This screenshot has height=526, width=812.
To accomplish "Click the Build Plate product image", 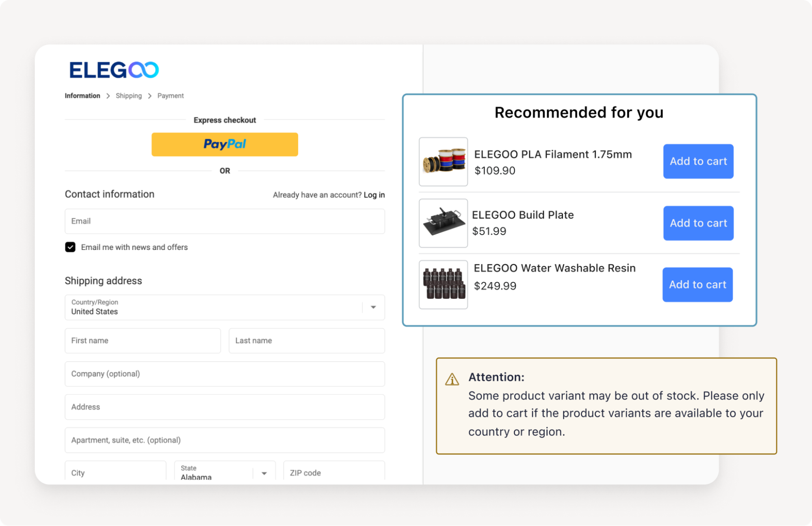I will (x=443, y=223).
